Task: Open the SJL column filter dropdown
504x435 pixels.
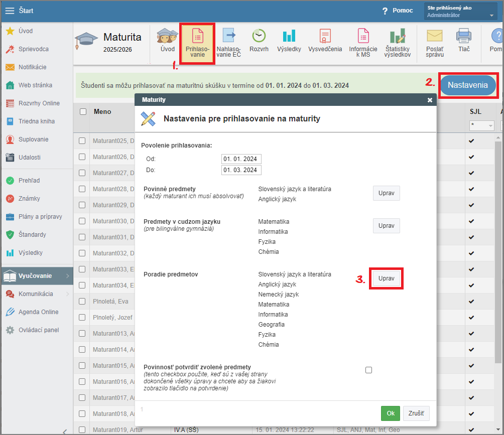Action: pyautogui.click(x=481, y=126)
